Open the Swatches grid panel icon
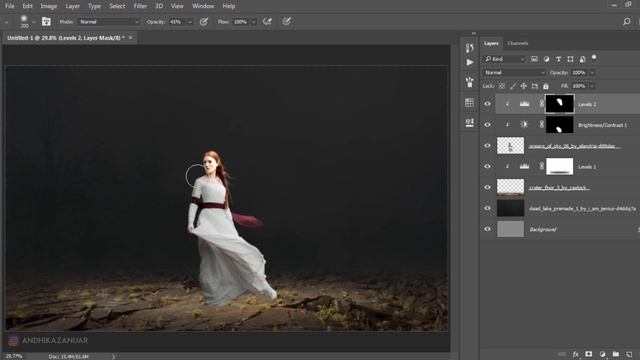The height and width of the screenshot is (360, 640). click(x=469, y=102)
